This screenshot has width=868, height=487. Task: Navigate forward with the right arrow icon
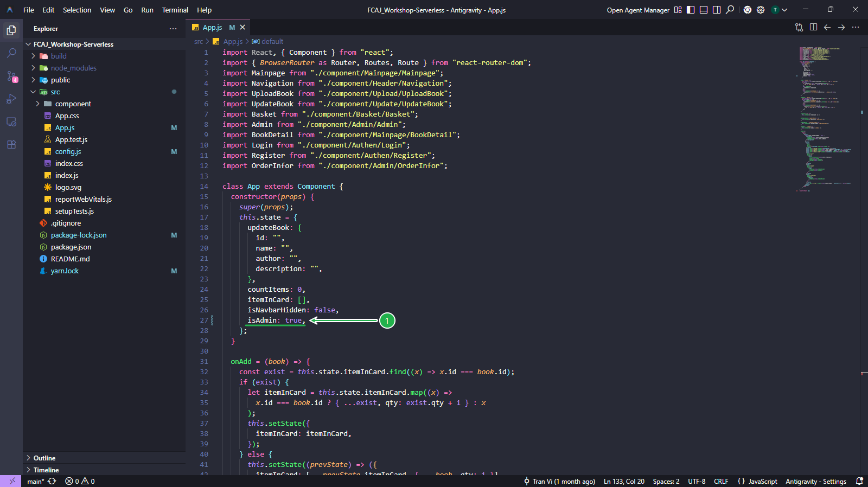coord(841,27)
